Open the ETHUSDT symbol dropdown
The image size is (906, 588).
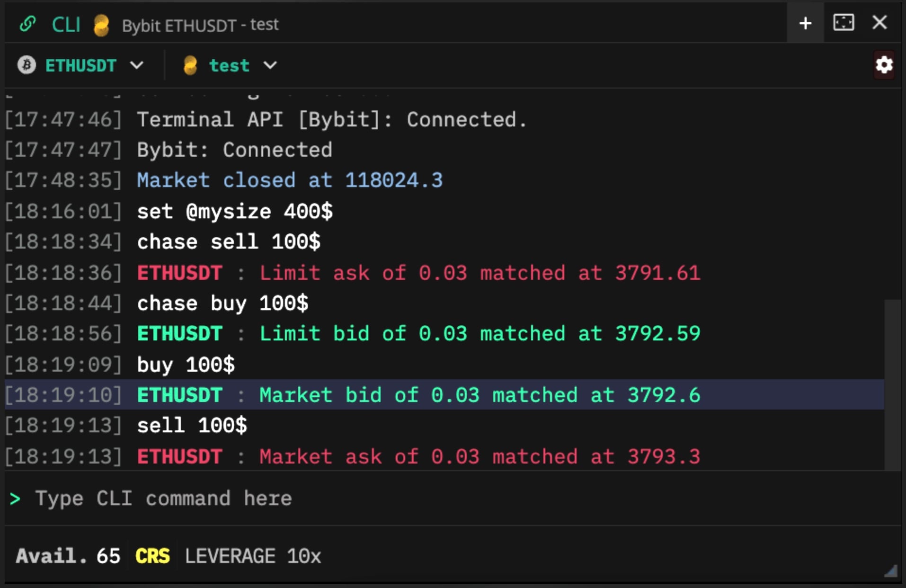pos(137,66)
